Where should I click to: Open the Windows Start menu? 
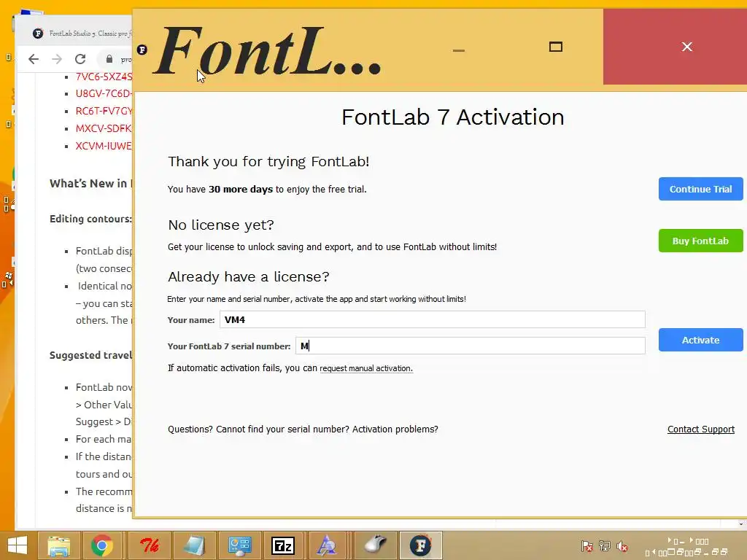[18, 545]
